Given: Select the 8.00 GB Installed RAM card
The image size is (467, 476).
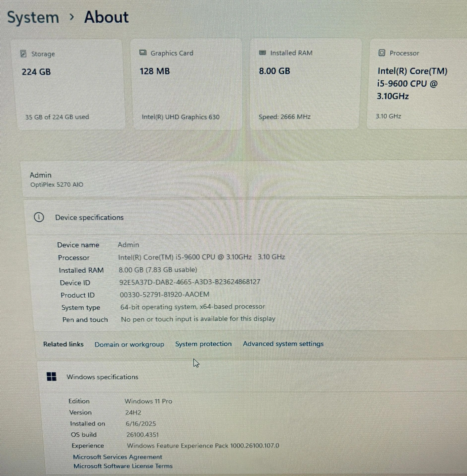Looking at the screenshot, I should [x=304, y=85].
